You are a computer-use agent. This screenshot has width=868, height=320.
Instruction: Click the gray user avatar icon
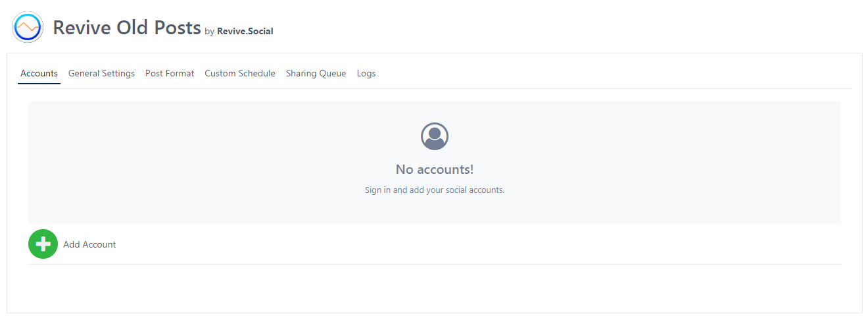coord(434,136)
